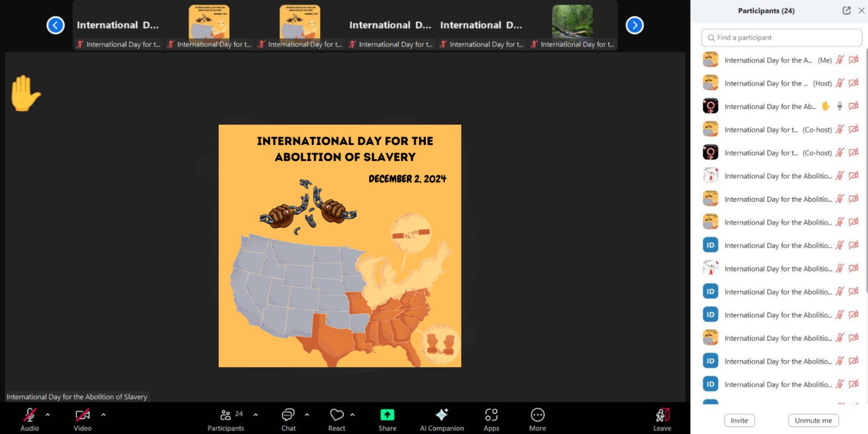This screenshot has width=868, height=434.
Task: Show previous video thumbnails with left arrow
Action: point(56,25)
